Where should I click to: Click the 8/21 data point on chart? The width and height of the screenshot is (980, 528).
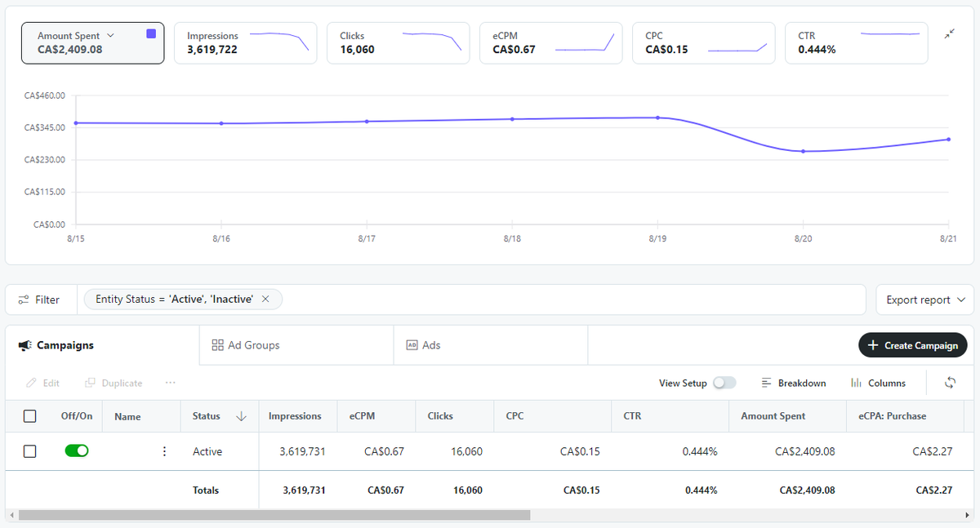pyautogui.click(x=948, y=140)
